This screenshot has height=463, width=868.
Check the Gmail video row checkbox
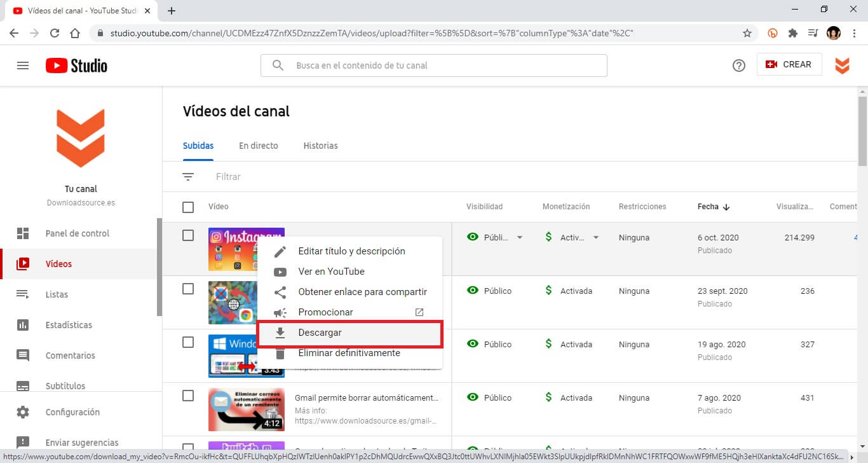click(188, 396)
